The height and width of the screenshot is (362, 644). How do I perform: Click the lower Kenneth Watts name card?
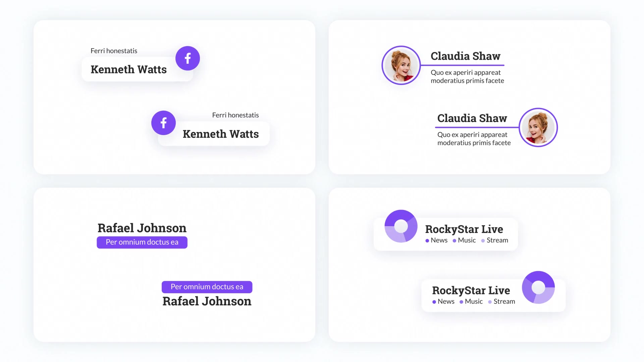pos(214,133)
